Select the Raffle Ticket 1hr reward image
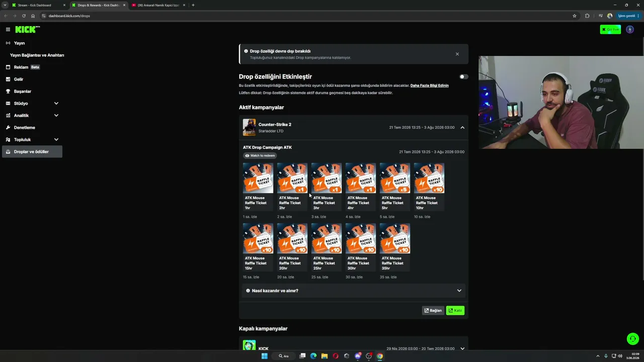644x362 pixels. tap(258, 178)
